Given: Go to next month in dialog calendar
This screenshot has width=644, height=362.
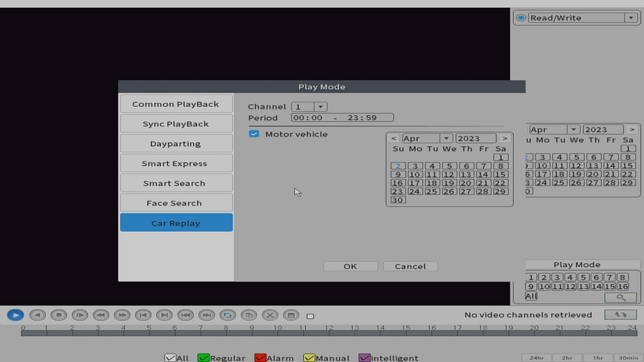Looking at the screenshot, I should point(505,138).
